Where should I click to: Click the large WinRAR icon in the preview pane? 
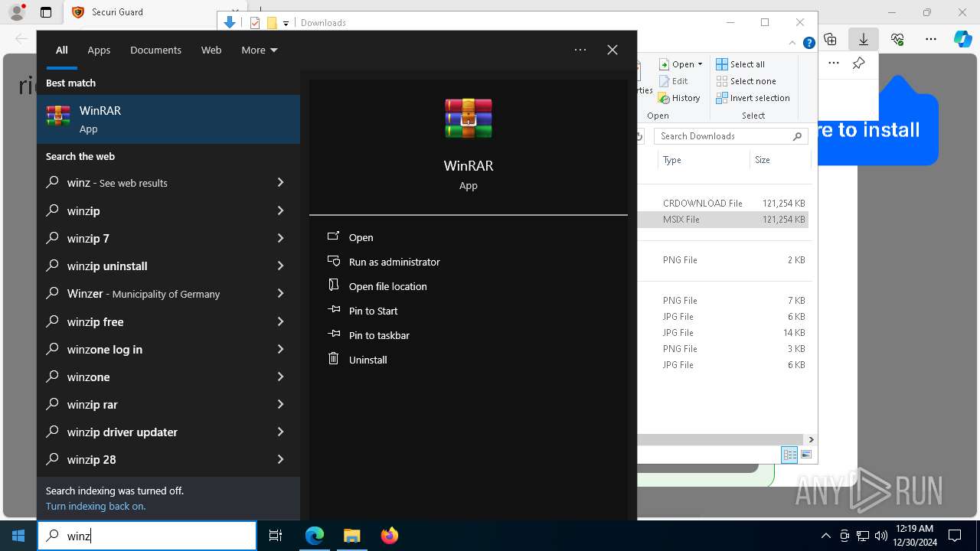click(469, 119)
